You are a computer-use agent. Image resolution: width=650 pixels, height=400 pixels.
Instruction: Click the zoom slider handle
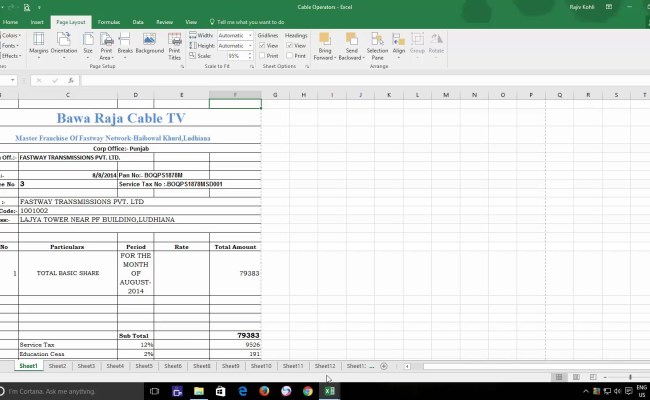click(x=630, y=377)
